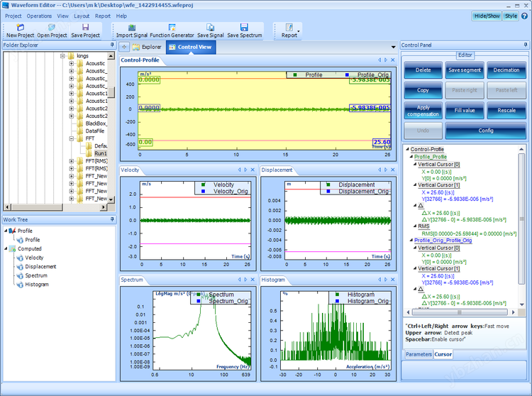Click the Velocity_Orig blue legend swatch
This screenshot has width=532, height=396.
[x=203, y=192]
